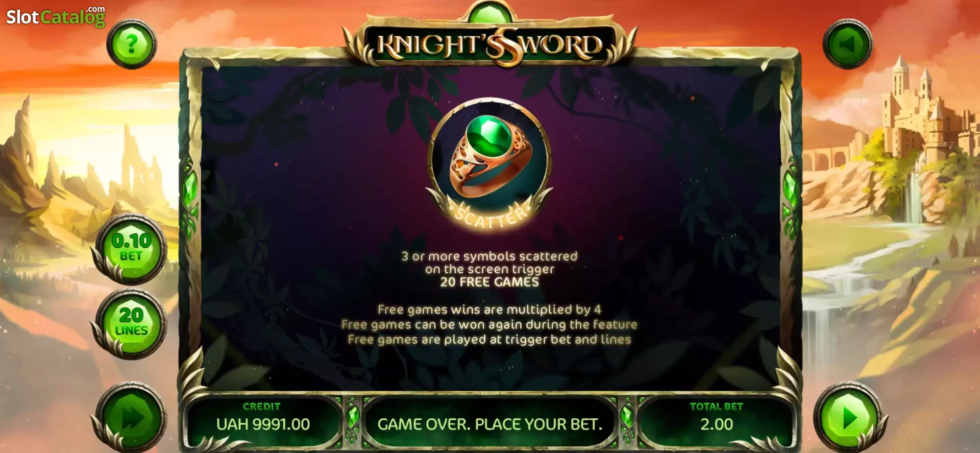This screenshot has width=980, height=453.
Task: Click the golden SCATTER ribbon label
Action: click(x=490, y=217)
